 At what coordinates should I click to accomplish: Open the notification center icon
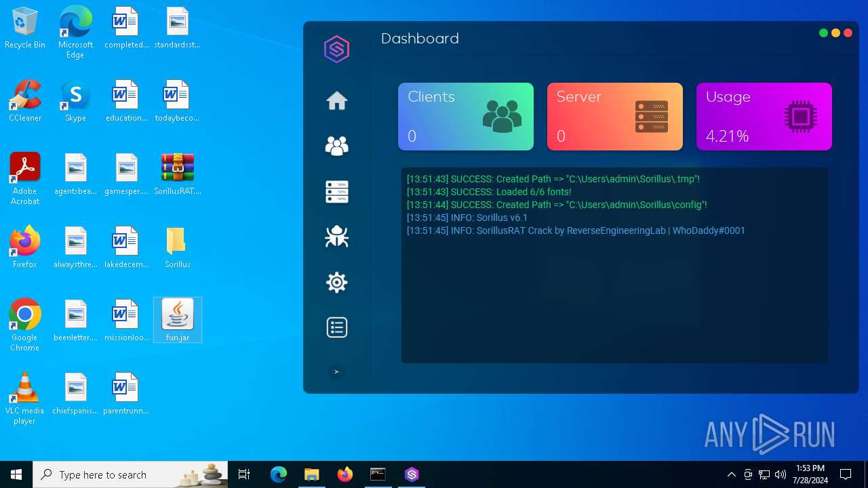846,474
